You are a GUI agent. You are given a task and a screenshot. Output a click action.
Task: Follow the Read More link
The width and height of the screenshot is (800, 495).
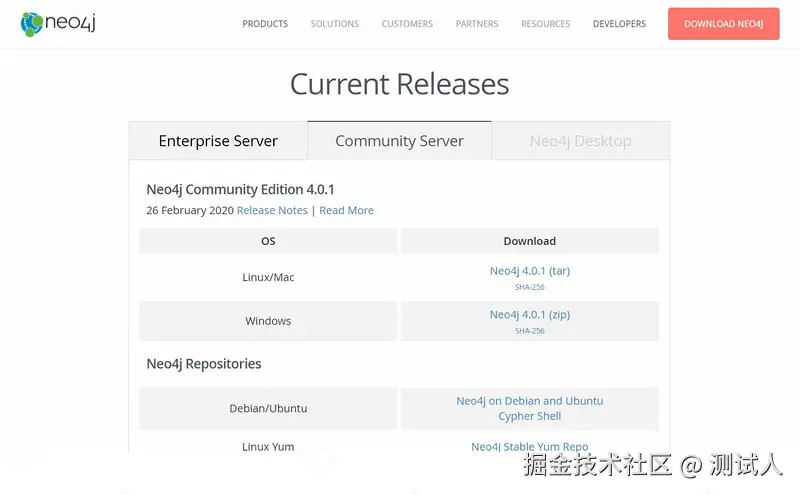pyautogui.click(x=346, y=210)
